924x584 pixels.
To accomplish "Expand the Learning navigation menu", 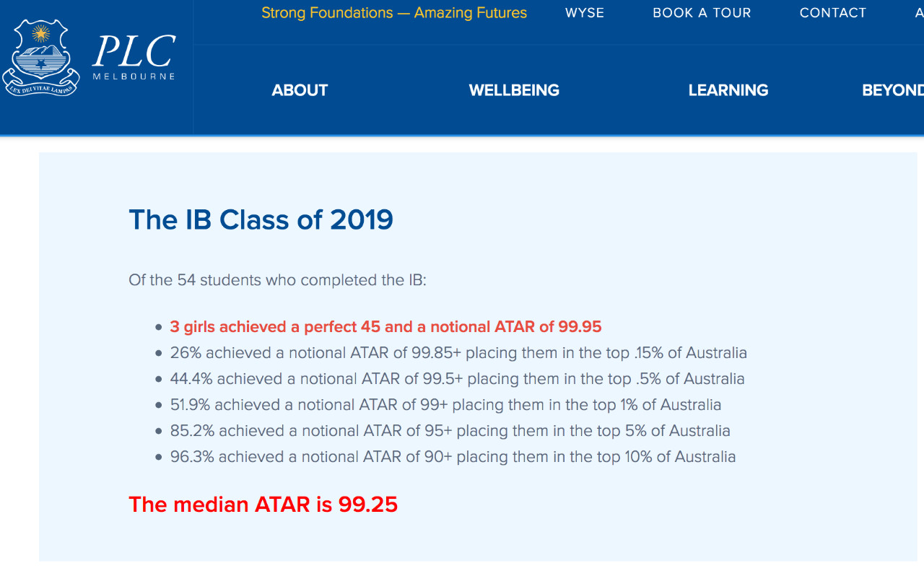I will point(728,90).
